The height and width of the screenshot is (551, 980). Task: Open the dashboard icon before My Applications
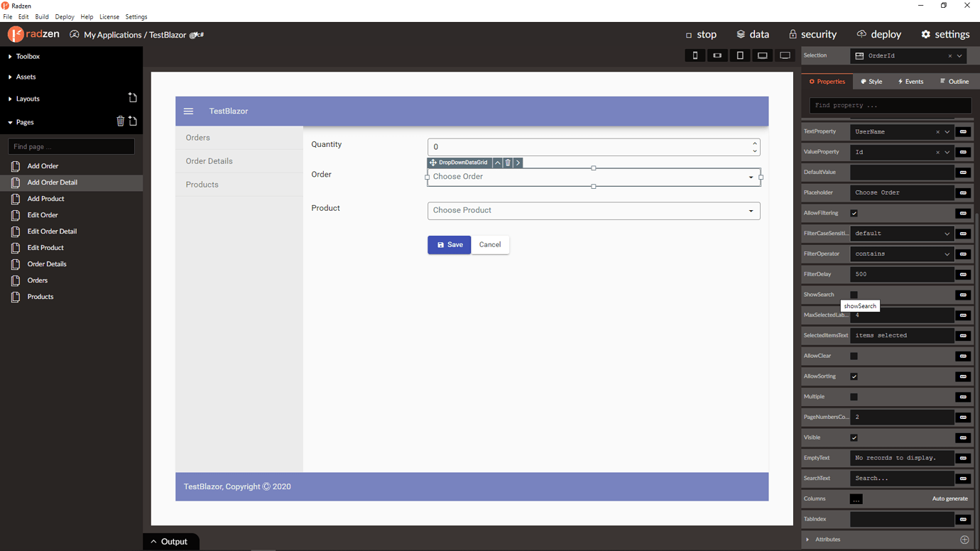pyautogui.click(x=75, y=34)
